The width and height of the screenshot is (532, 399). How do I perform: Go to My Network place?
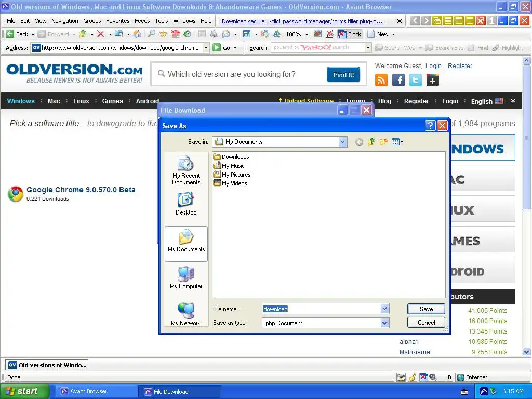tap(186, 314)
